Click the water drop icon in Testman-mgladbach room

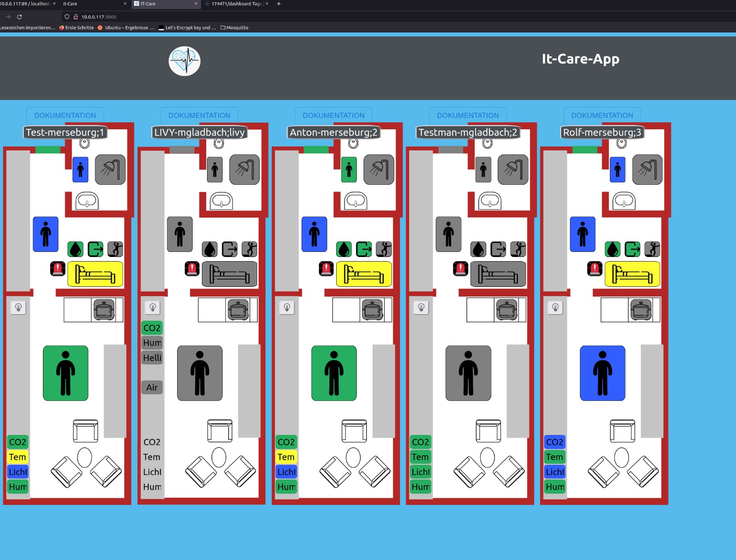478,249
